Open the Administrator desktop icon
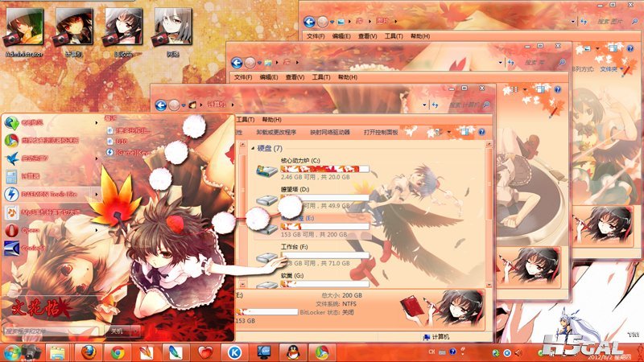Viewport: 644px width, 362px height. pyautogui.click(x=24, y=31)
